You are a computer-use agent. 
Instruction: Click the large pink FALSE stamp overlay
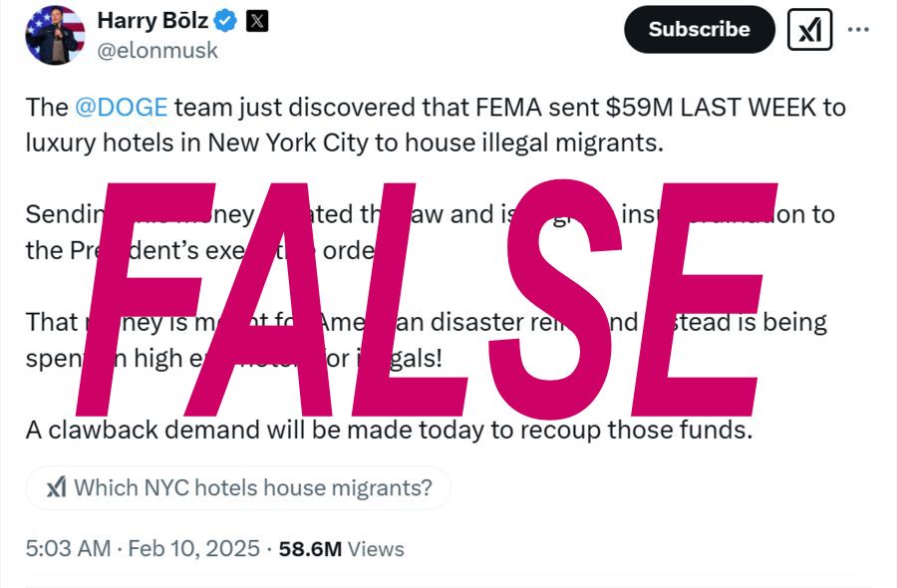[x=429, y=299]
